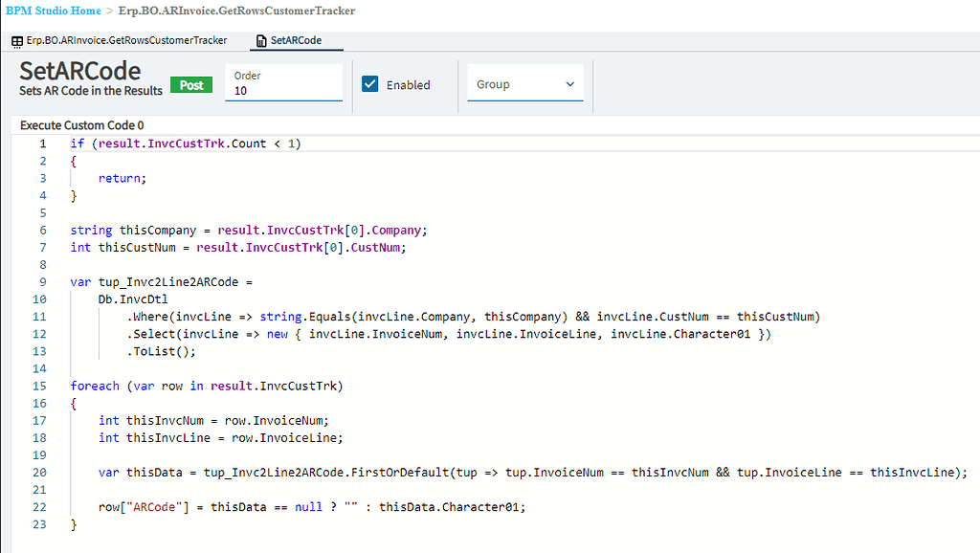Expand the Execute Custom Code 0 section
This screenshot has width=980, height=553.
click(x=81, y=125)
